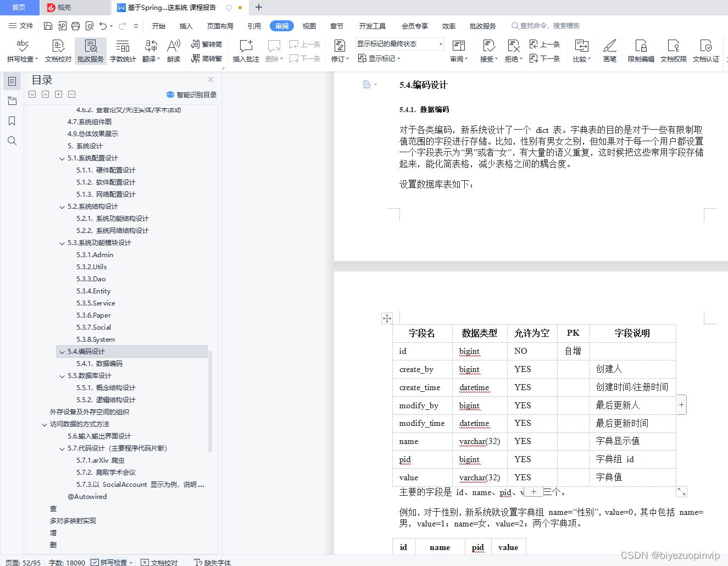Start 朗读 read-aloud

click(x=173, y=51)
